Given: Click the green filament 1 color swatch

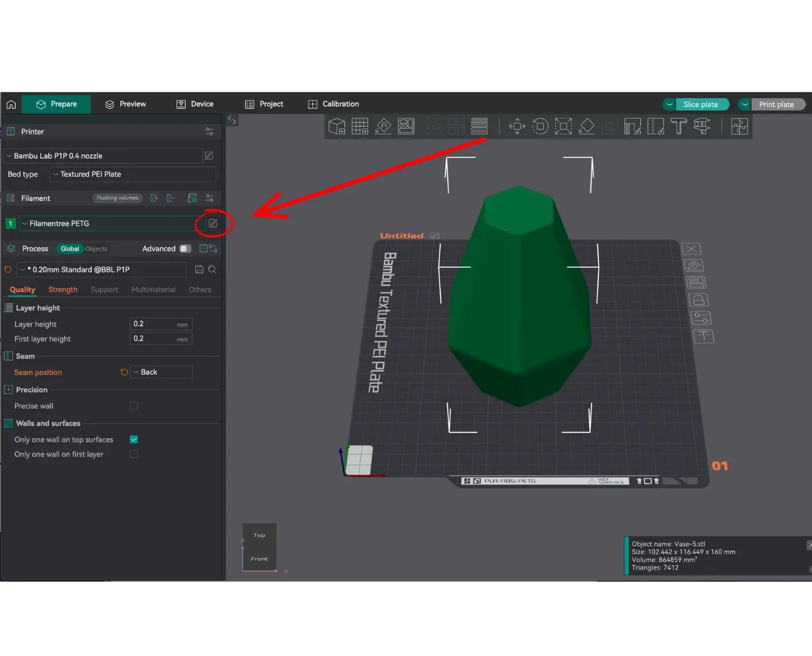Looking at the screenshot, I should point(10,223).
